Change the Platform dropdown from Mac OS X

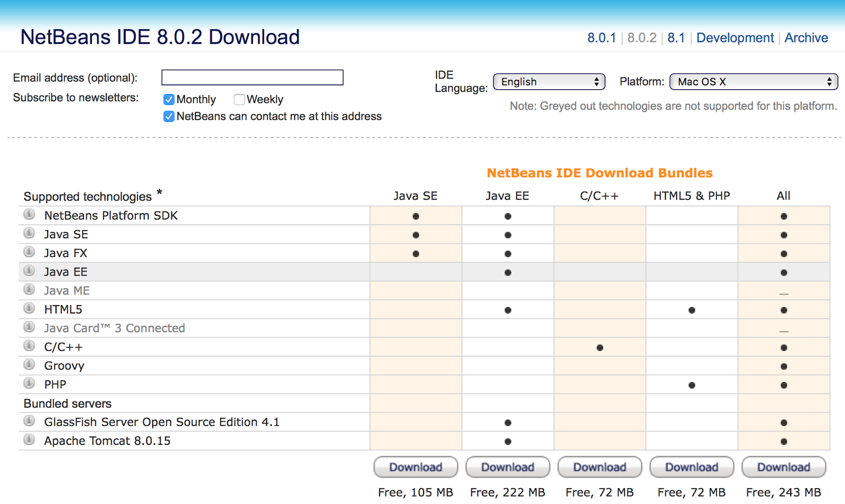[753, 81]
